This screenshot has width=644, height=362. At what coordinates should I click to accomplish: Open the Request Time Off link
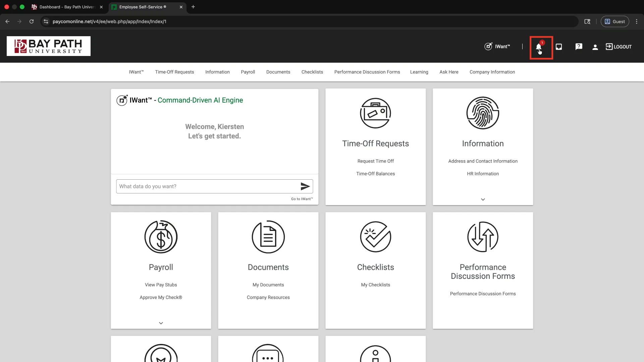tap(375, 161)
